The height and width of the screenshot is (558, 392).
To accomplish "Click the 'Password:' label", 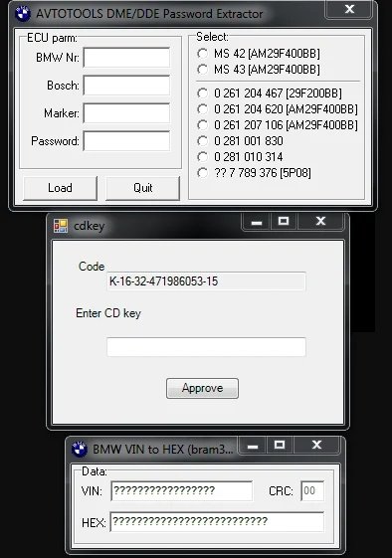I will (x=55, y=141).
